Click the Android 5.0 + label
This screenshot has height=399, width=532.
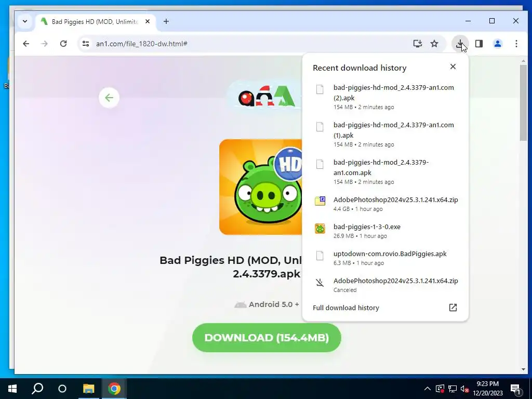(267, 304)
